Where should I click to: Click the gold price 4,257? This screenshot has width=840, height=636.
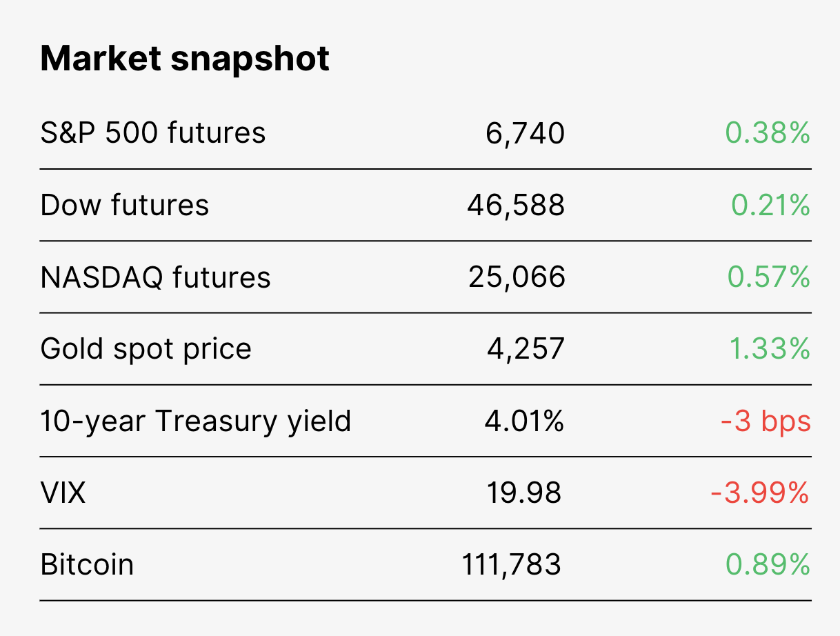pos(526,349)
